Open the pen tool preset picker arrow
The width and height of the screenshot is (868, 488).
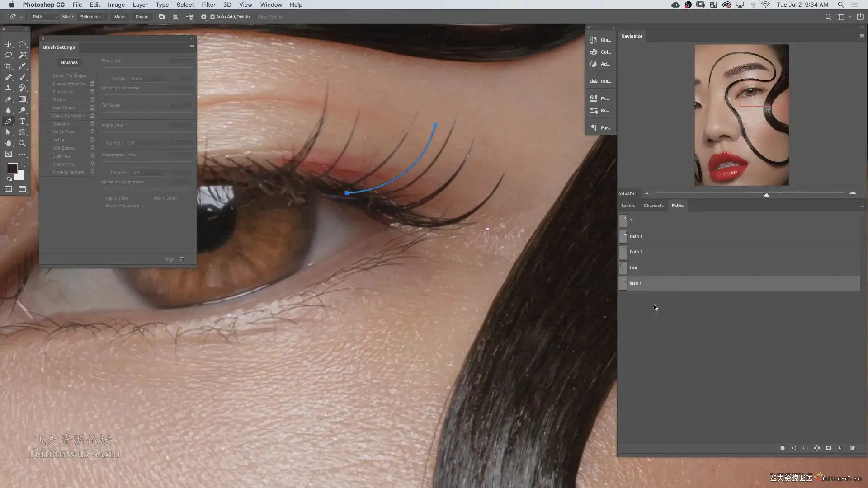tap(21, 17)
